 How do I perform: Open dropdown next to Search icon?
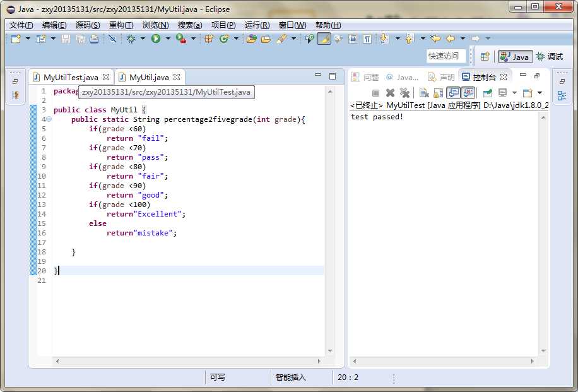(x=294, y=39)
